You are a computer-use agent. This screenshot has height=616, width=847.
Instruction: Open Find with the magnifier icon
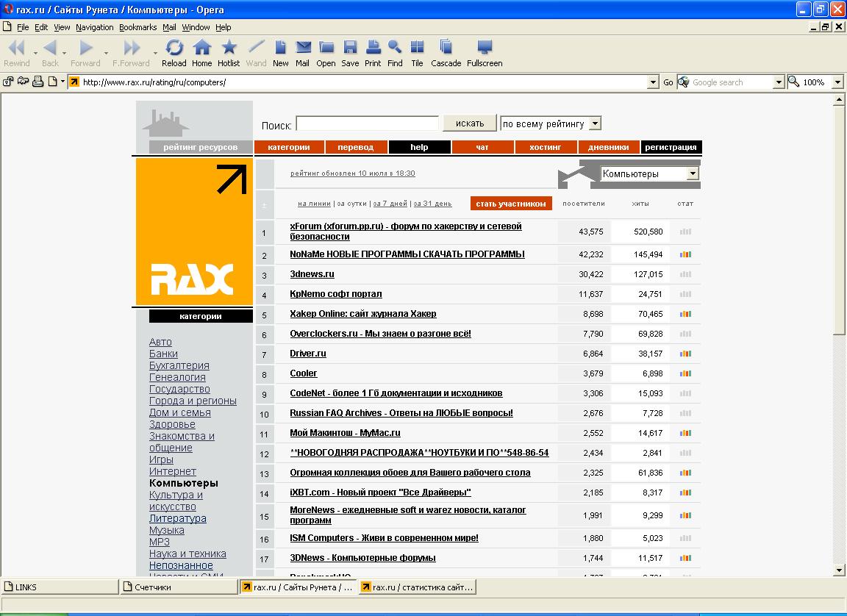(x=395, y=49)
